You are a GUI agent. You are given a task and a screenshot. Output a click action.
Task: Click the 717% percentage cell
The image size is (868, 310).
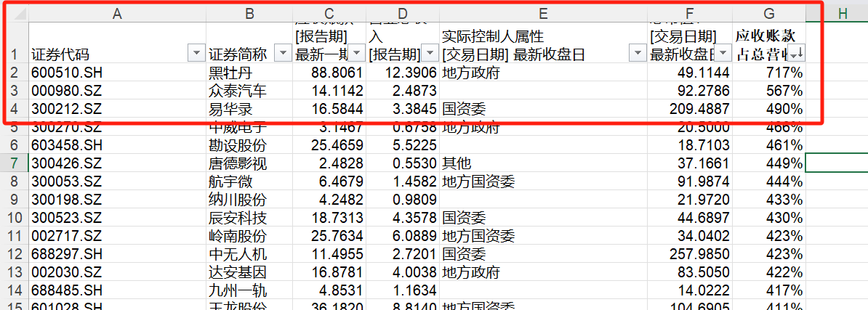(768, 73)
